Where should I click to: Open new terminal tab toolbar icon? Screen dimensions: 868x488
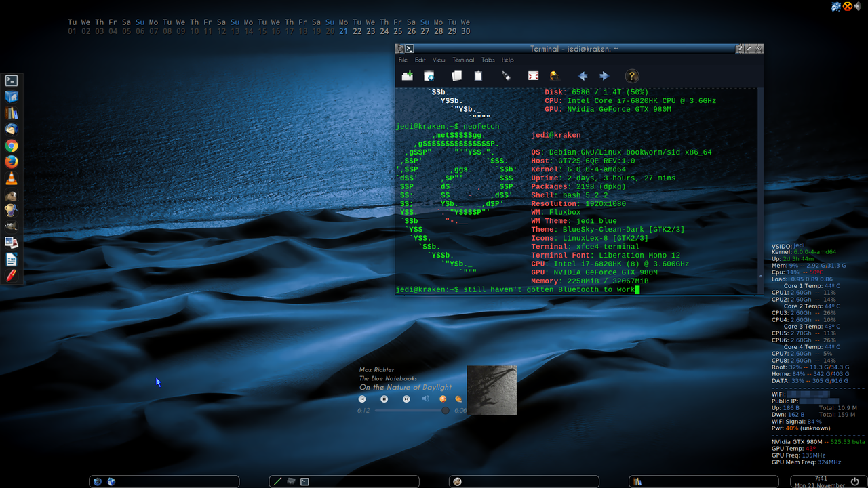pos(407,76)
